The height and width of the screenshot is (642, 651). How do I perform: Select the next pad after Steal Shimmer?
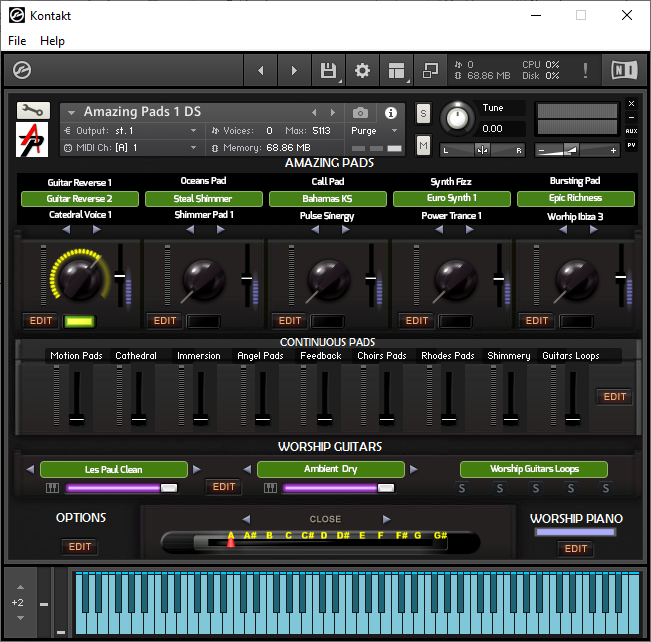click(x=220, y=229)
